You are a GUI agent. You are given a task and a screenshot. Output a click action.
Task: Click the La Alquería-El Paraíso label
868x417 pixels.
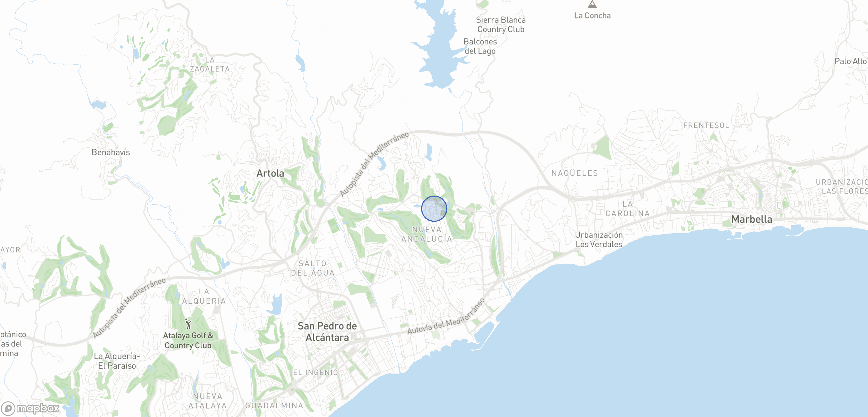117,361
